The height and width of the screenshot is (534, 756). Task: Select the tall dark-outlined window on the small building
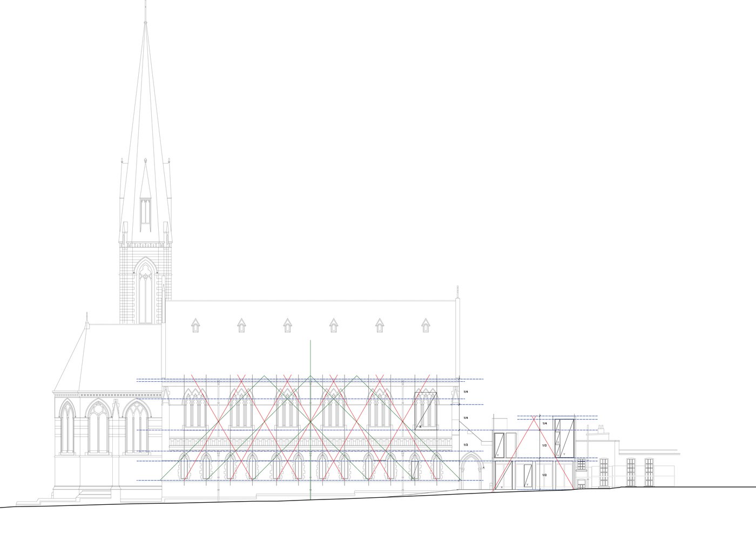[x=564, y=437]
